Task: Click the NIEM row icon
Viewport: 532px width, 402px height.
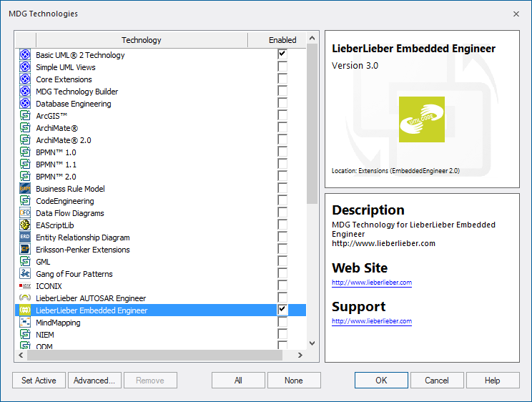Action: pyautogui.click(x=25, y=335)
